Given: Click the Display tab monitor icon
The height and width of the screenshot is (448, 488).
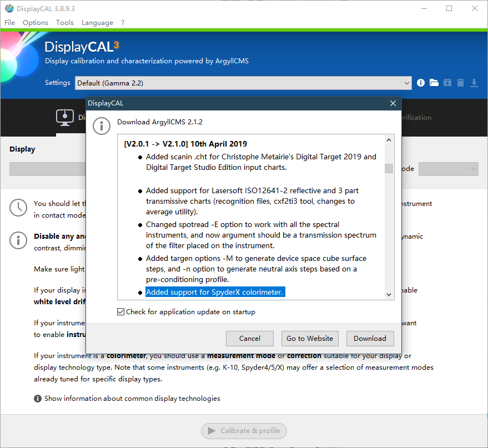Looking at the screenshot, I should click(65, 117).
